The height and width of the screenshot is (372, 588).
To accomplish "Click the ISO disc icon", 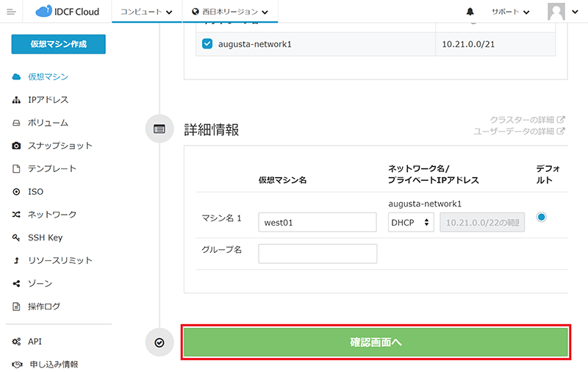I will (17, 191).
